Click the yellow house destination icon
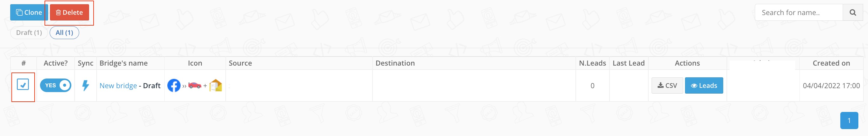This screenshot has width=868, height=136. coord(216,85)
